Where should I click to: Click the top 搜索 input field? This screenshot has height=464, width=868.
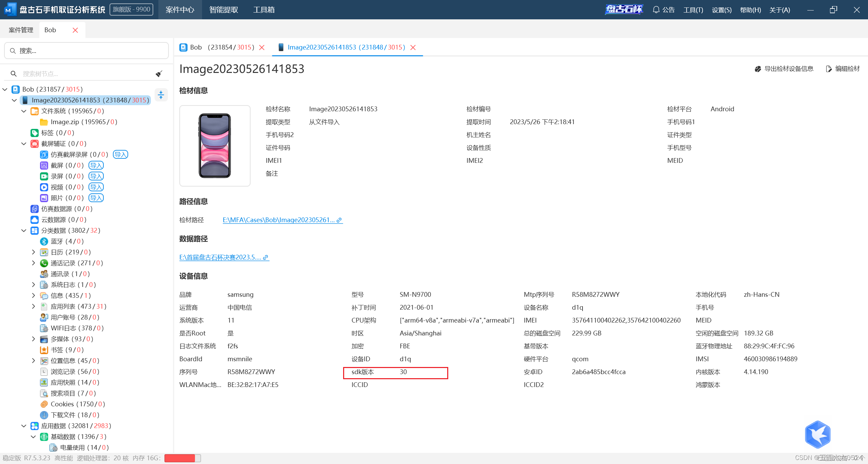[86, 51]
